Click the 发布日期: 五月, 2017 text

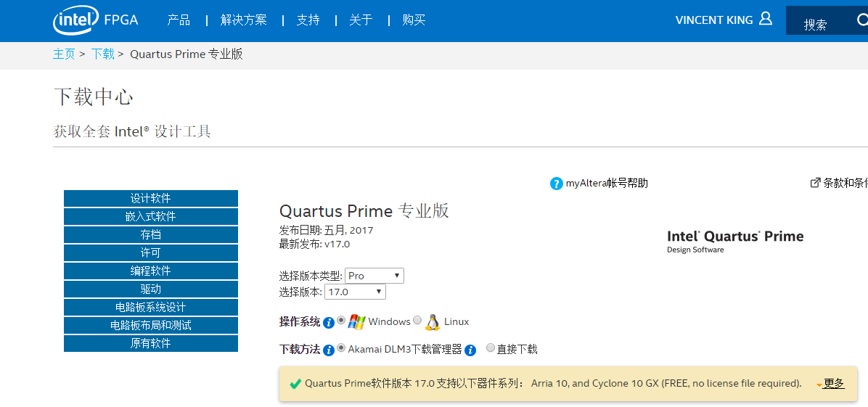326,231
